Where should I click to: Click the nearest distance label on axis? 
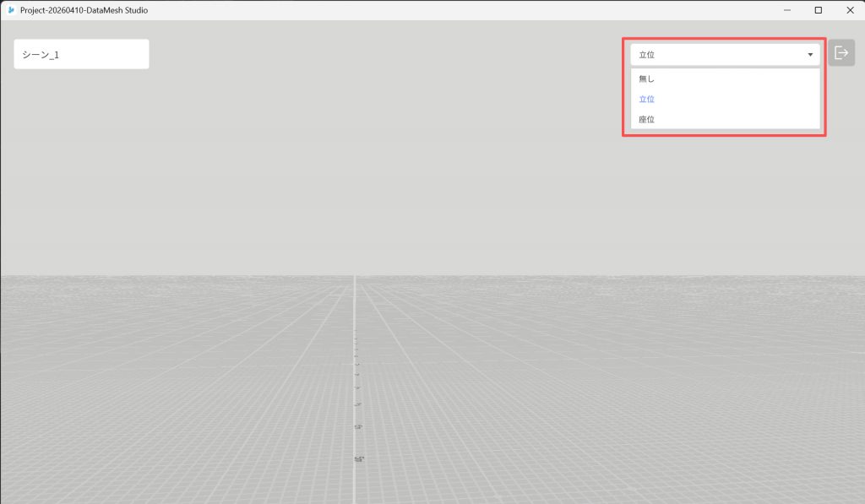click(x=359, y=458)
